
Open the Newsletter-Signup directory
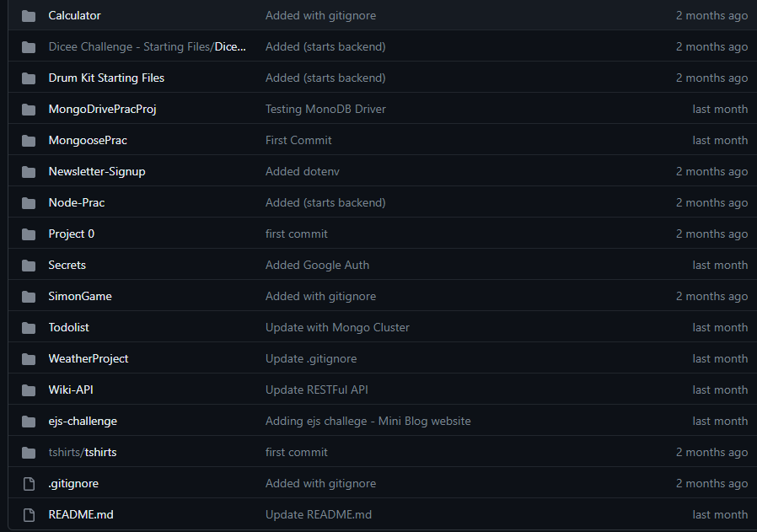coord(97,171)
